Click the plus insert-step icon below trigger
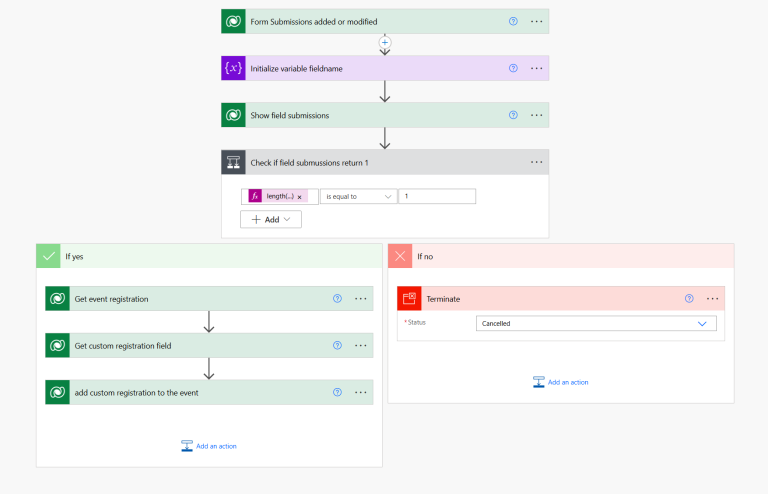 385,42
